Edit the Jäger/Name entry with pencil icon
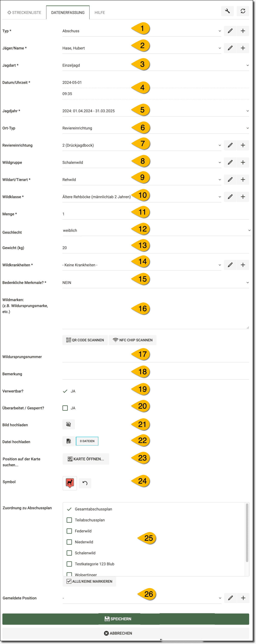Image resolution: width=256 pixels, height=644 pixels. (230, 48)
